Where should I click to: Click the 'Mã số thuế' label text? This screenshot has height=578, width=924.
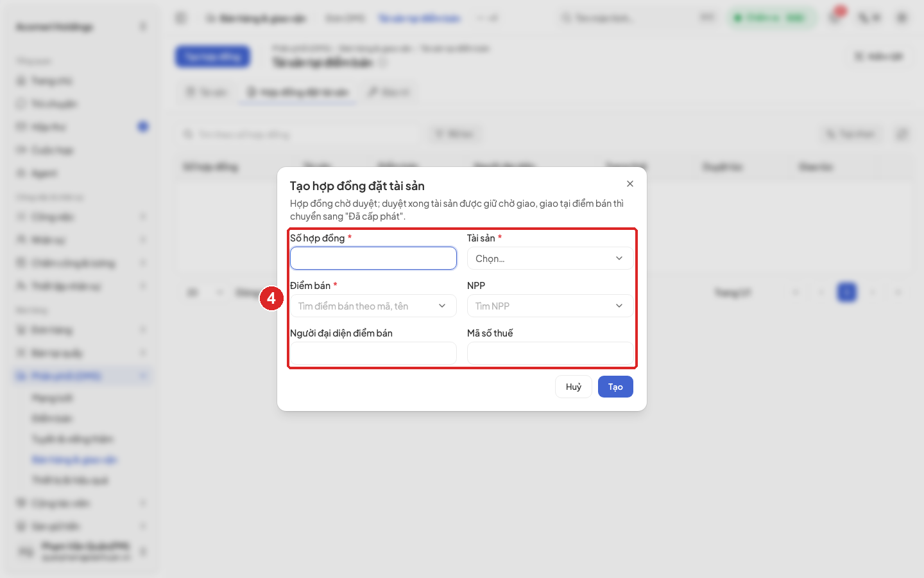click(x=490, y=333)
